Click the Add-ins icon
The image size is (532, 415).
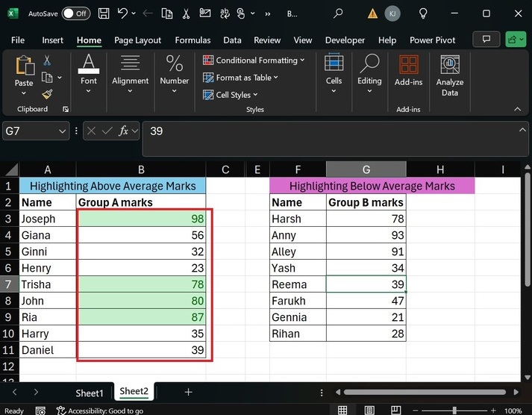point(408,71)
